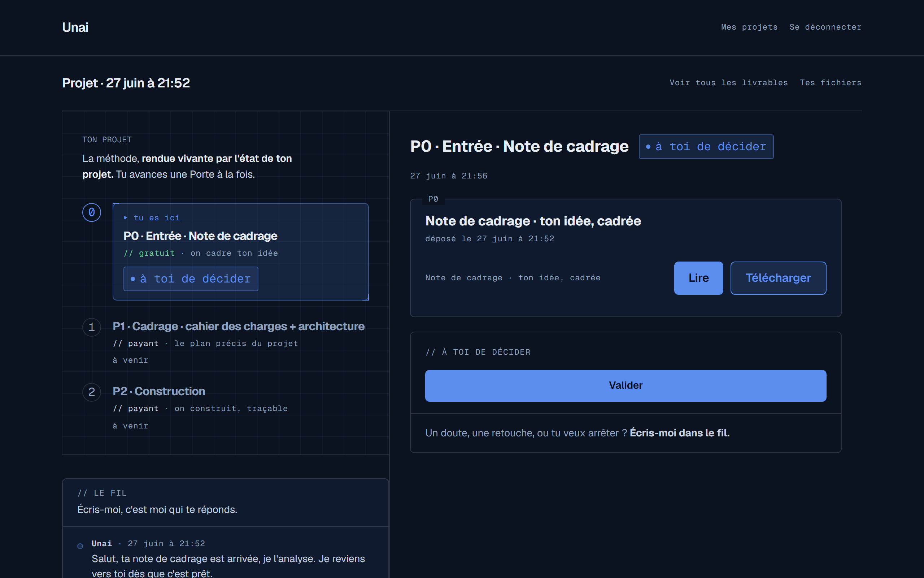Click the Valider button
The width and height of the screenshot is (924, 578).
tap(626, 385)
